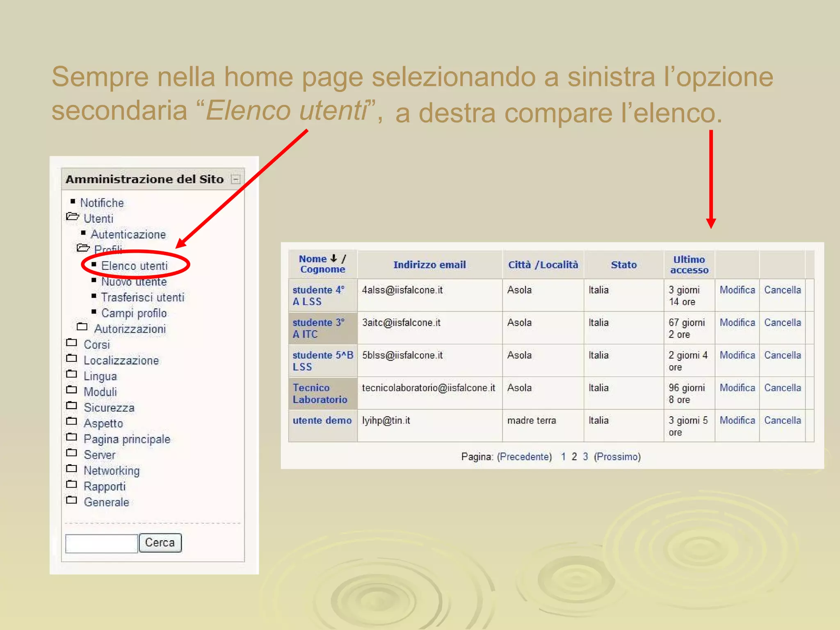Sort by Ultimo accesso column
Image resolution: width=840 pixels, height=630 pixels.
(x=689, y=265)
